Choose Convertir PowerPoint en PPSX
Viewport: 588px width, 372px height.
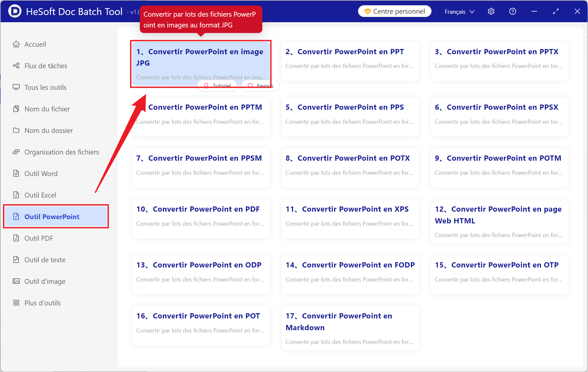click(499, 117)
